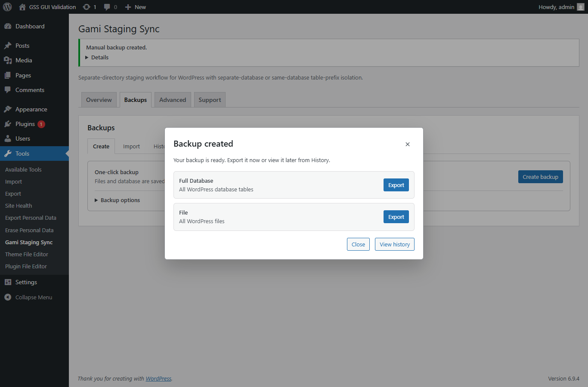
Task: Open Import under Tools submenu
Action: (x=13, y=181)
